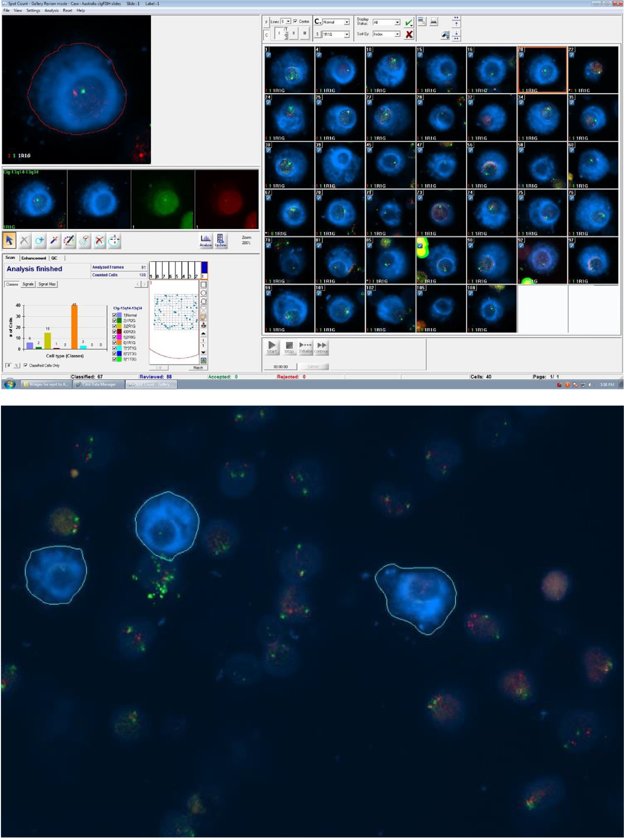The width and height of the screenshot is (624, 840).
Task: Choose the lasso cell selection tool
Action: pyautogui.click(x=84, y=240)
